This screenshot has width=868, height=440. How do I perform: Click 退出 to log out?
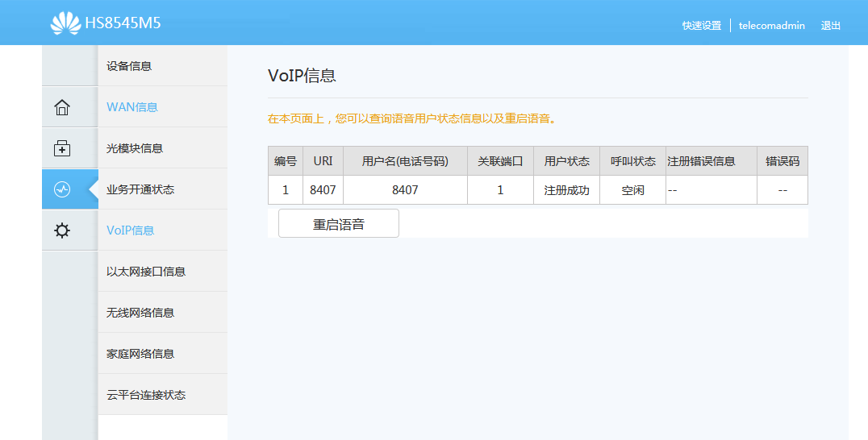point(831,26)
